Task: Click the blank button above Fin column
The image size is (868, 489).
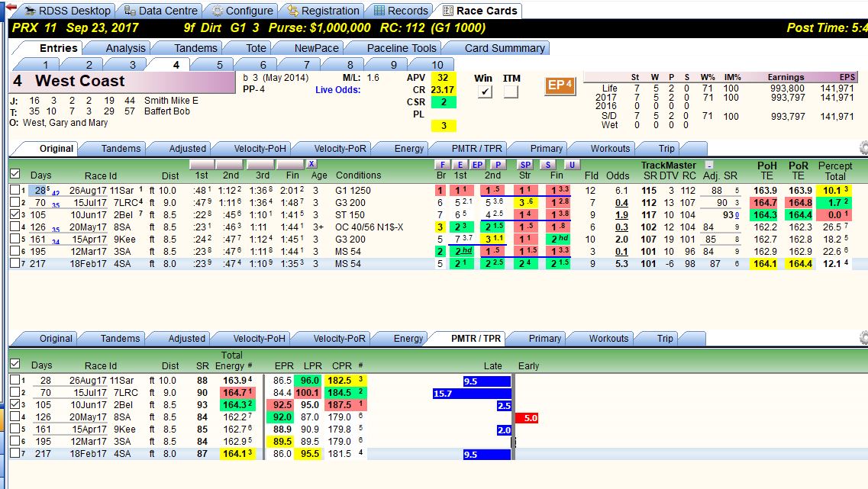Action: tap(291, 164)
